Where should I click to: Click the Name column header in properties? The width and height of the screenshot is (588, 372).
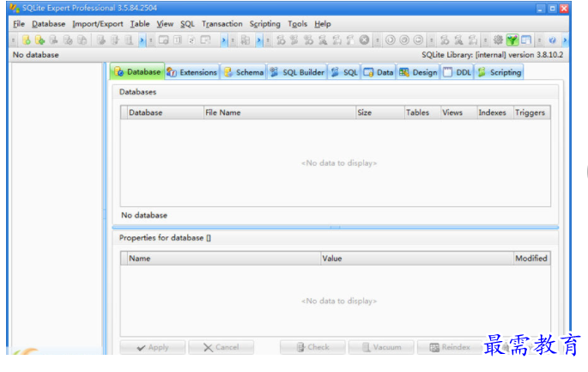click(224, 259)
